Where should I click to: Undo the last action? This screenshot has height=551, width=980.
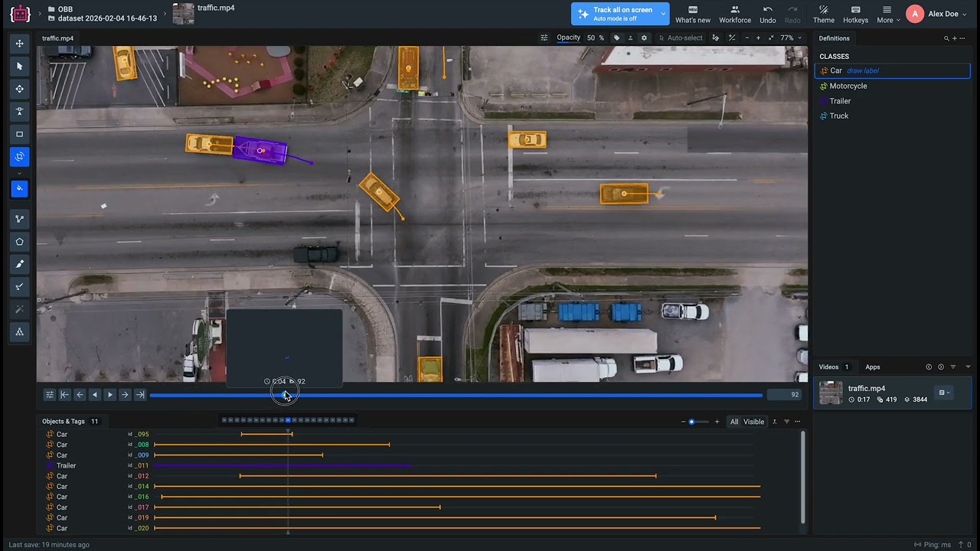[768, 14]
